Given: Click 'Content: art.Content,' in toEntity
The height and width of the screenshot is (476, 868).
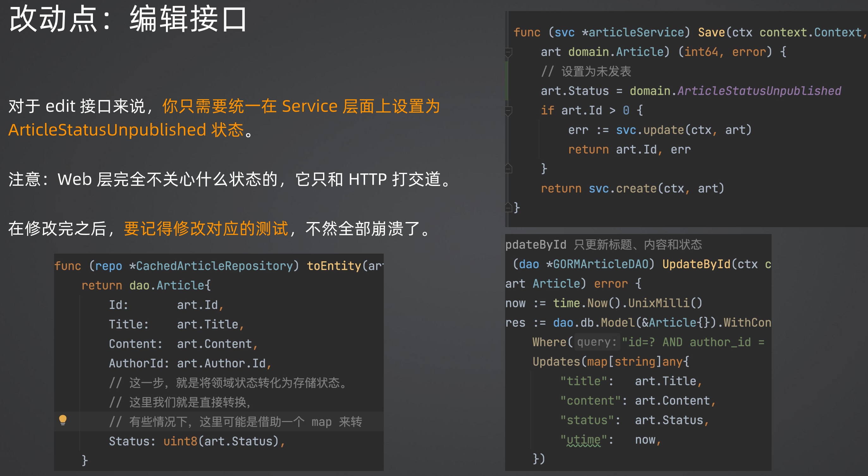Looking at the screenshot, I should 183,344.
